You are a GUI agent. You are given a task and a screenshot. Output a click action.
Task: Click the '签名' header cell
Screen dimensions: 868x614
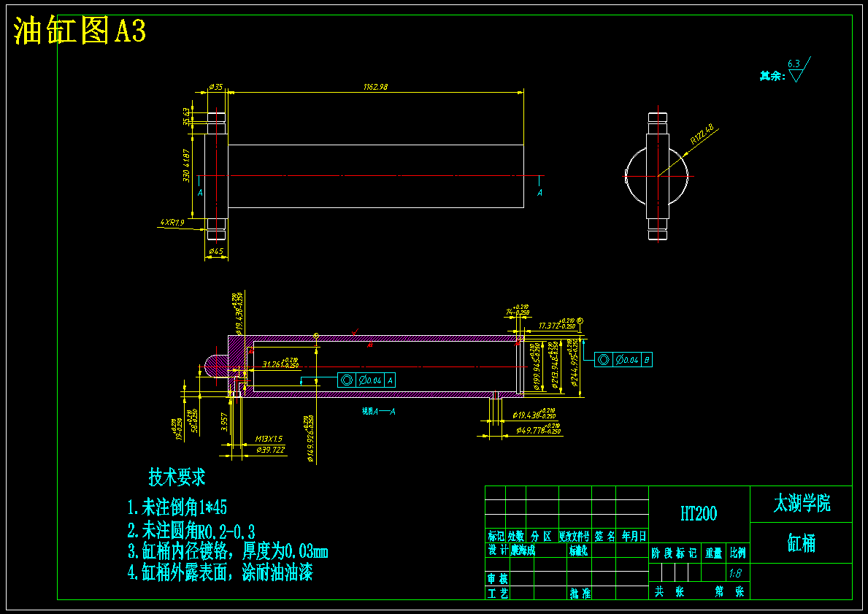point(605,536)
